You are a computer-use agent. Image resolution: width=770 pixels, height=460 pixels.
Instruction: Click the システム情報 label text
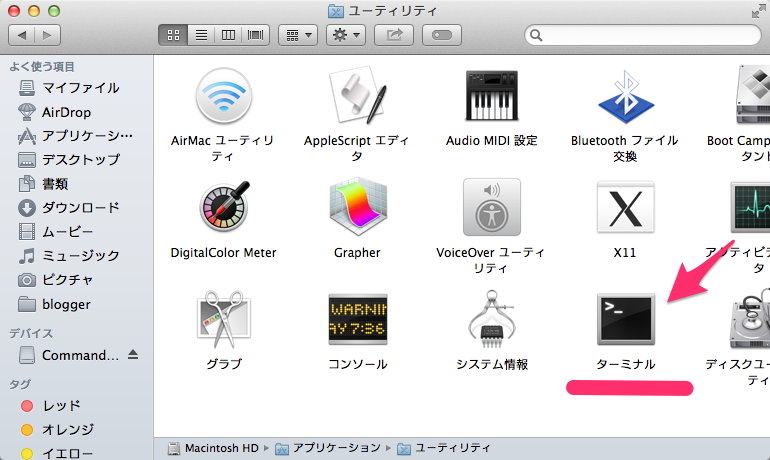[492, 364]
